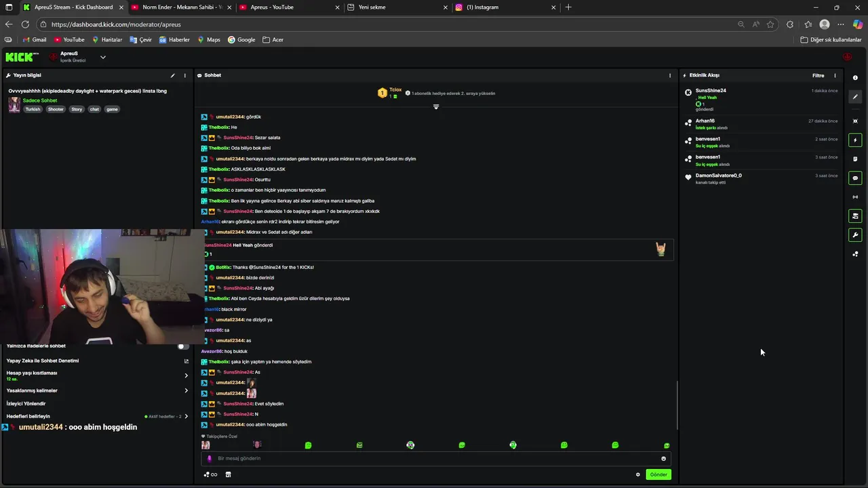Click Tciox username in gift banner
This screenshot has width=868, height=488.
coord(395,89)
